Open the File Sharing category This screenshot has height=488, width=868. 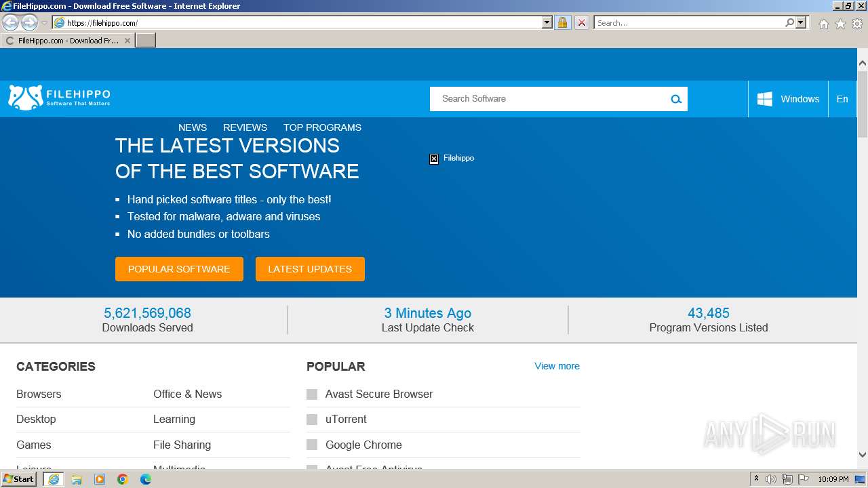coord(182,445)
